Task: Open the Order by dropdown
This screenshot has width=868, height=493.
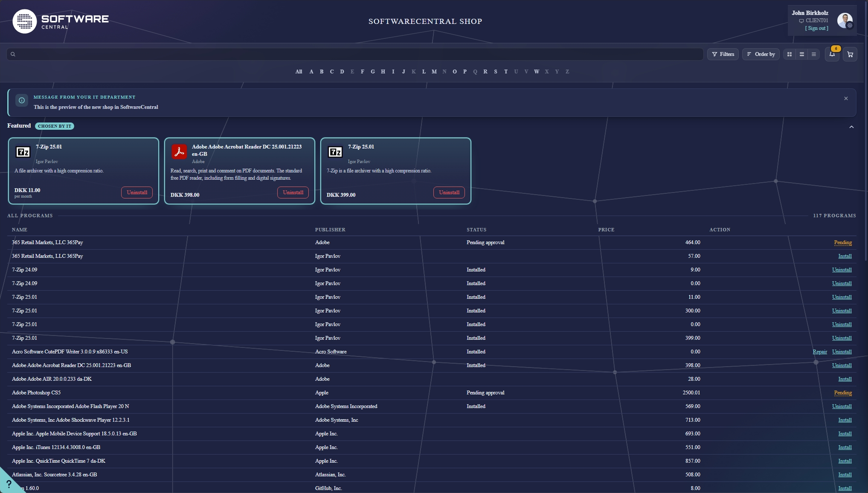Action: (761, 54)
